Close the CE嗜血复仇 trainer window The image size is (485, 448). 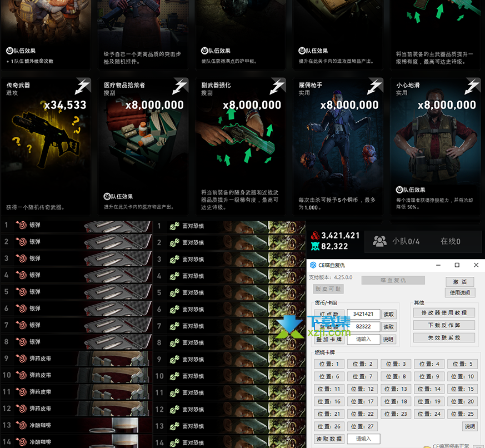point(476,265)
